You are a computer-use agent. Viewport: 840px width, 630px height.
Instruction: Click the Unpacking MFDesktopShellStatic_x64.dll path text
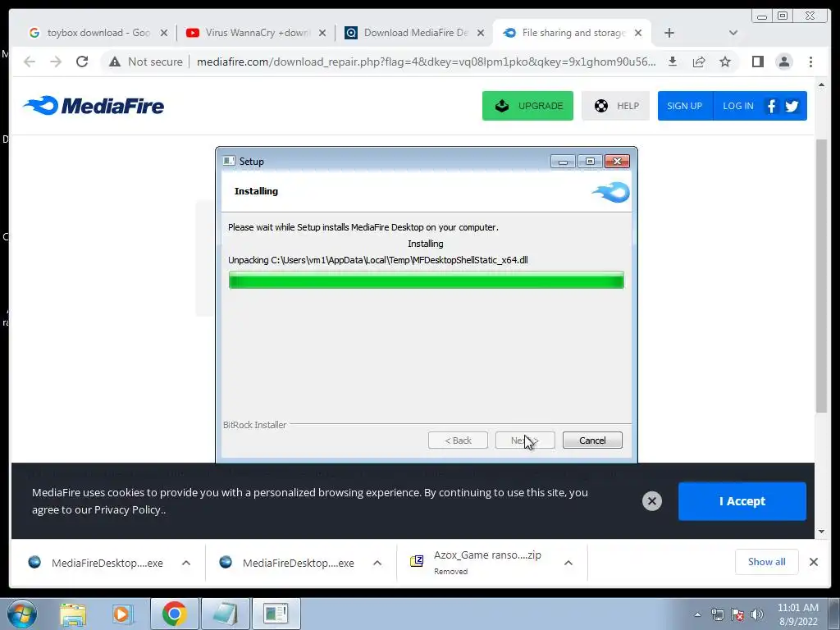click(377, 260)
